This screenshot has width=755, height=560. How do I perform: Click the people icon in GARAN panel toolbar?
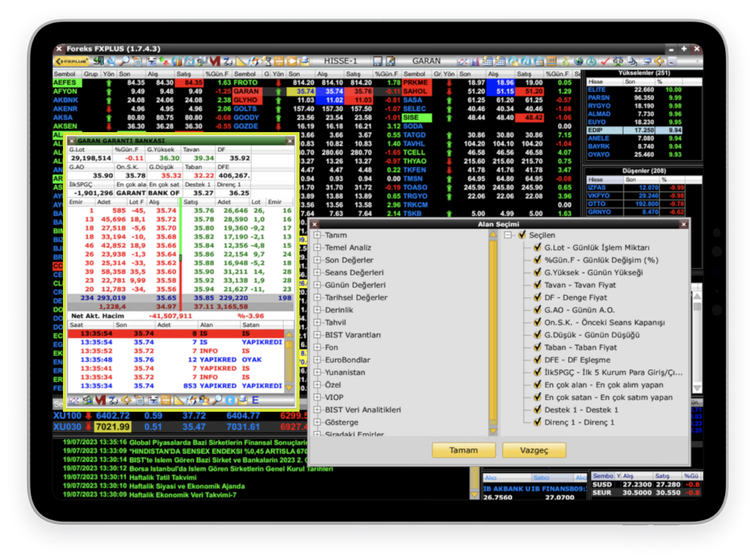pyautogui.click(x=206, y=399)
